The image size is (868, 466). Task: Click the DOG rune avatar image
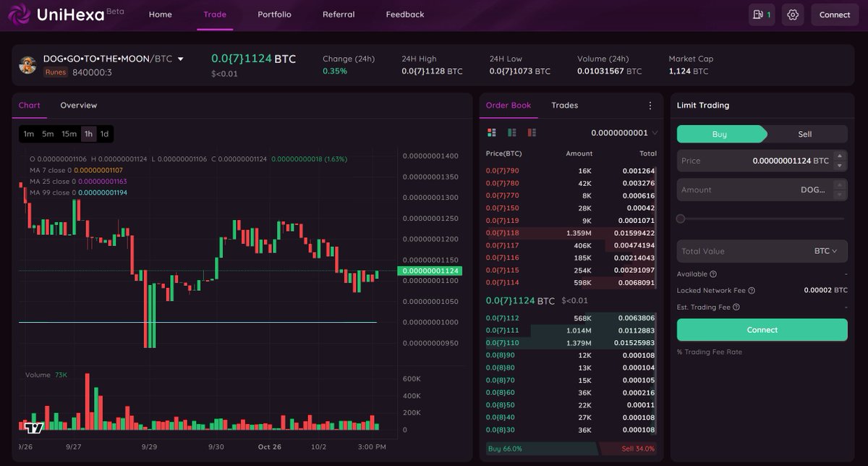click(x=28, y=65)
